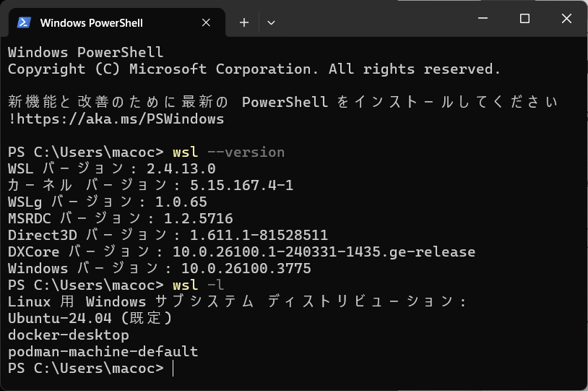Click the WSL version number 2.4.13.0
Viewport: 588px width, 391px height.
point(181,169)
